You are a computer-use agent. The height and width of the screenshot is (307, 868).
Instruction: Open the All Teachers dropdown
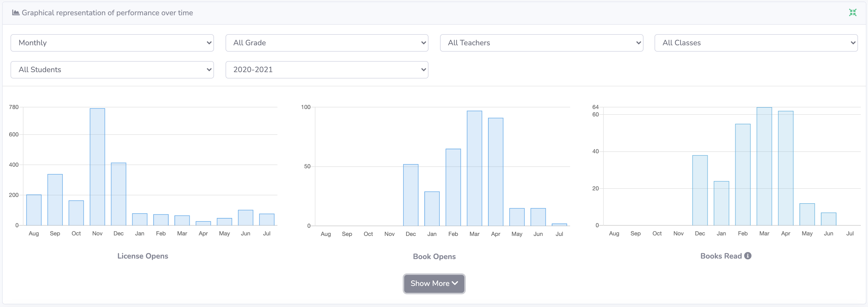point(541,43)
